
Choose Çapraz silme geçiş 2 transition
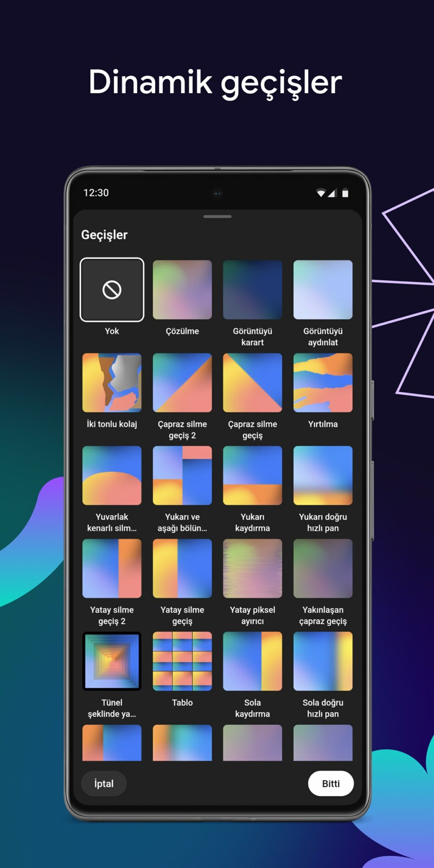[x=182, y=383]
